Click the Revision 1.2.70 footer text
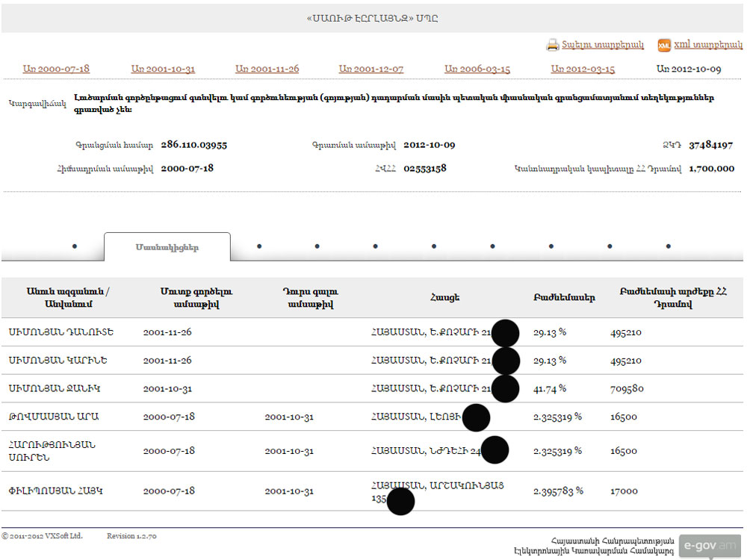This screenshot has height=560, width=747. tap(131, 535)
